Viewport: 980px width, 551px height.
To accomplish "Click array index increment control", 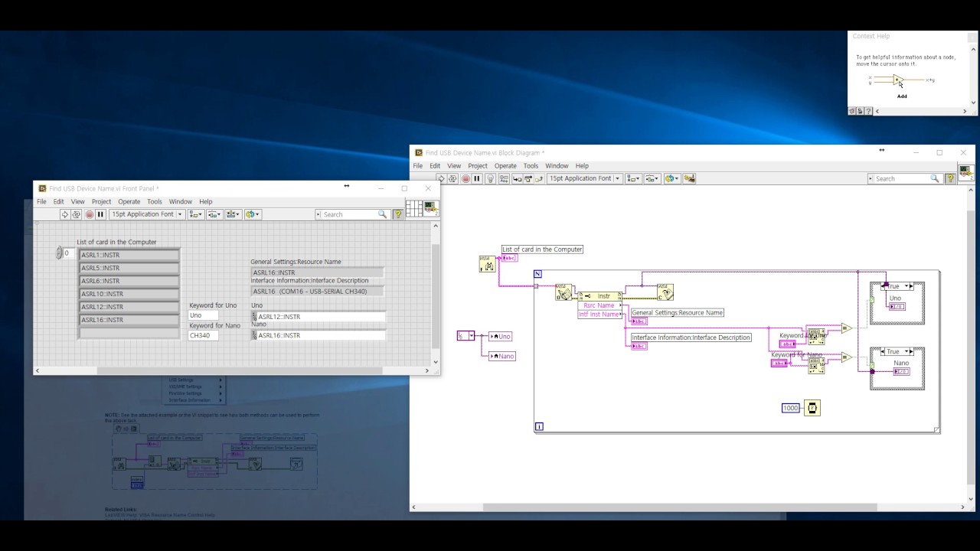I will click(x=59, y=249).
